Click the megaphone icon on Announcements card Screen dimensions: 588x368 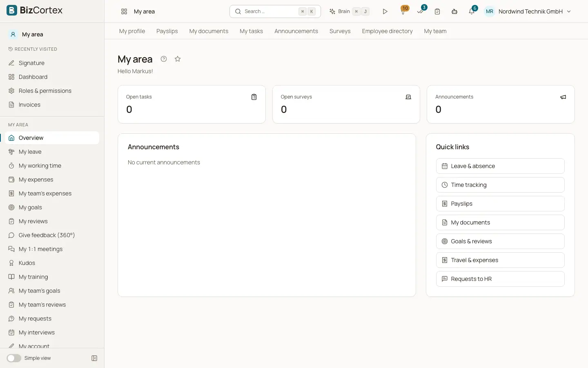[563, 97]
